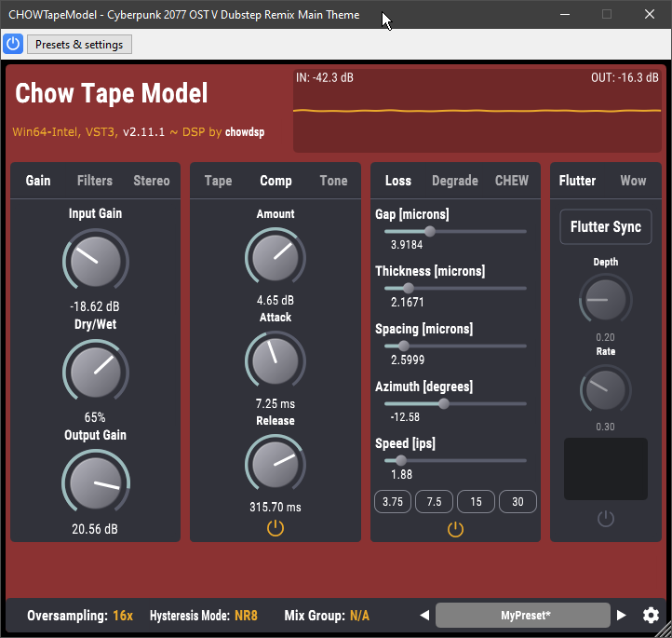Click the Speed [ips] slider handle
672x638 pixels.
(401, 460)
